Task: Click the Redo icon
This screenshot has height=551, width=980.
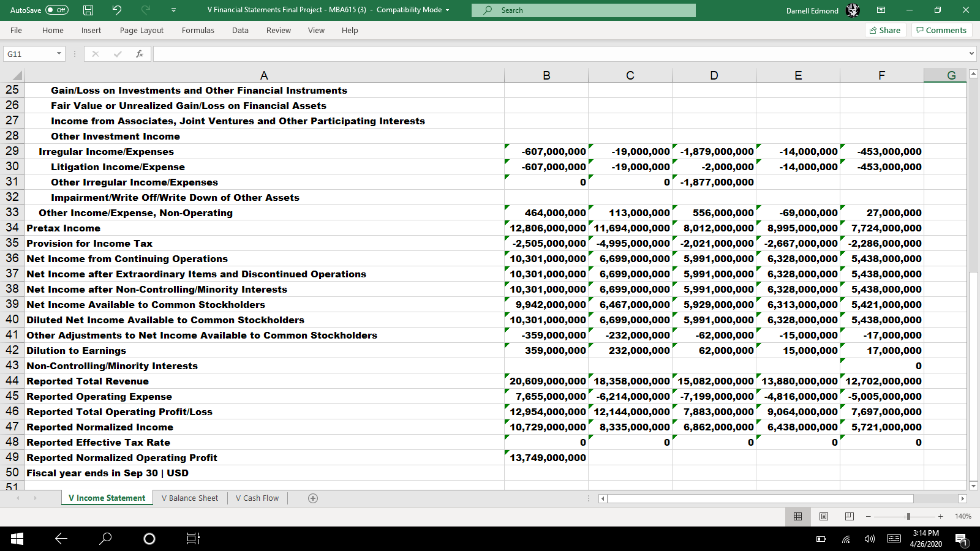Action: pyautogui.click(x=146, y=10)
